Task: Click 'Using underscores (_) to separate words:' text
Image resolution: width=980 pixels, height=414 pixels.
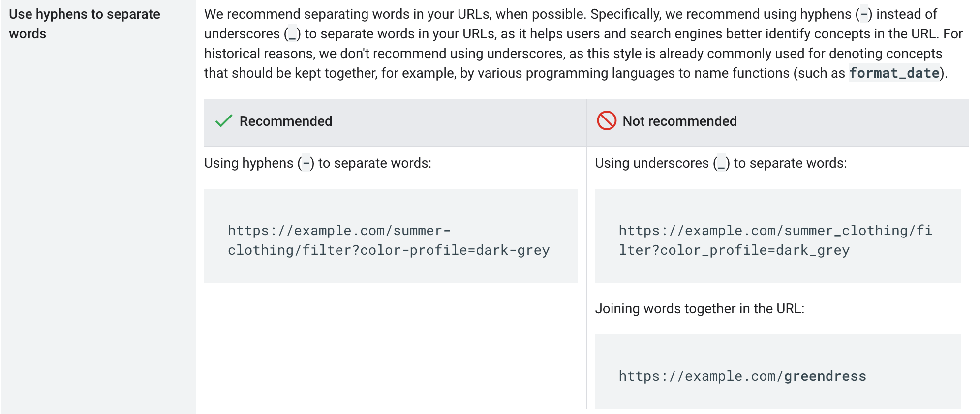Action: pyautogui.click(x=721, y=163)
